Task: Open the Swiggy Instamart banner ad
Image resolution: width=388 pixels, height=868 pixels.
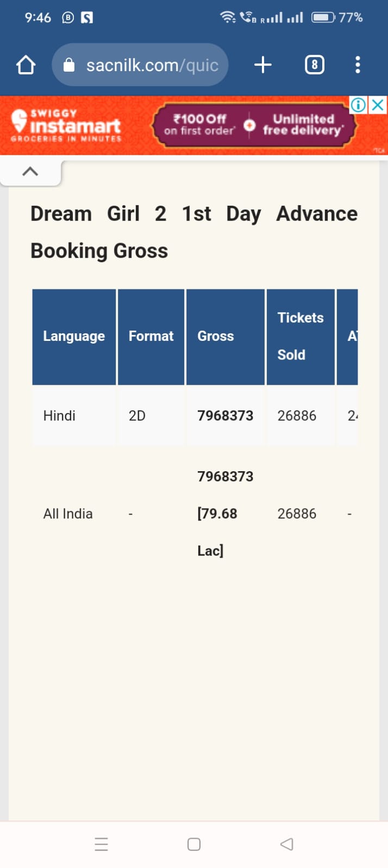Action: coord(65,126)
